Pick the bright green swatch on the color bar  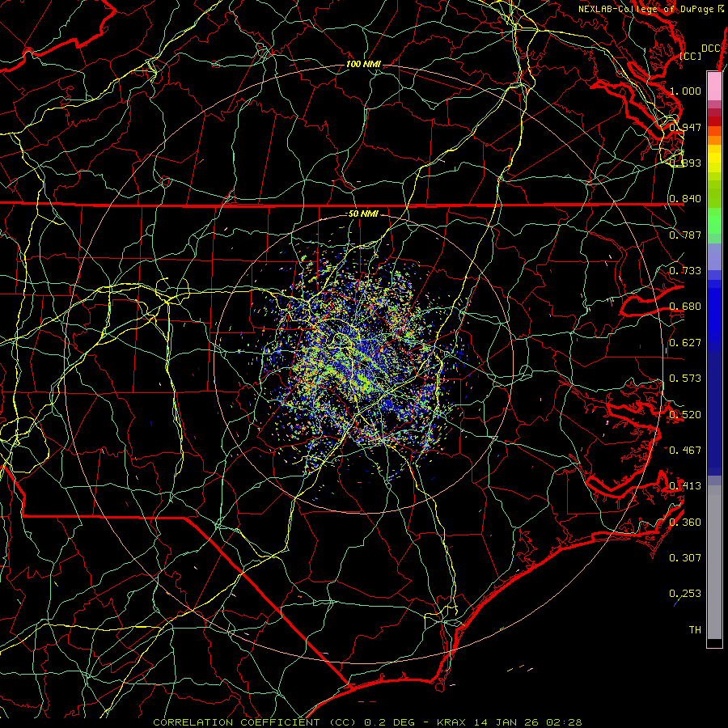tap(714, 221)
